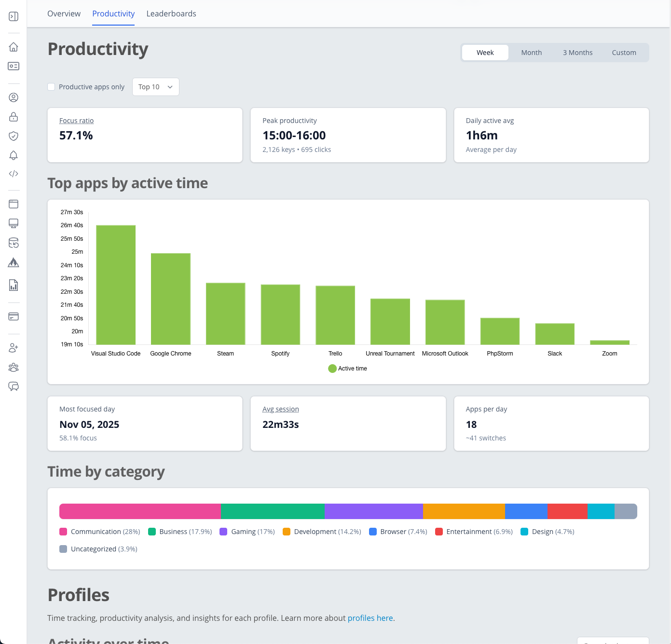Open the Top 10 apps dropdown
Image resolution: width=671 pixels, height=644 pixels.
point(155,87)
